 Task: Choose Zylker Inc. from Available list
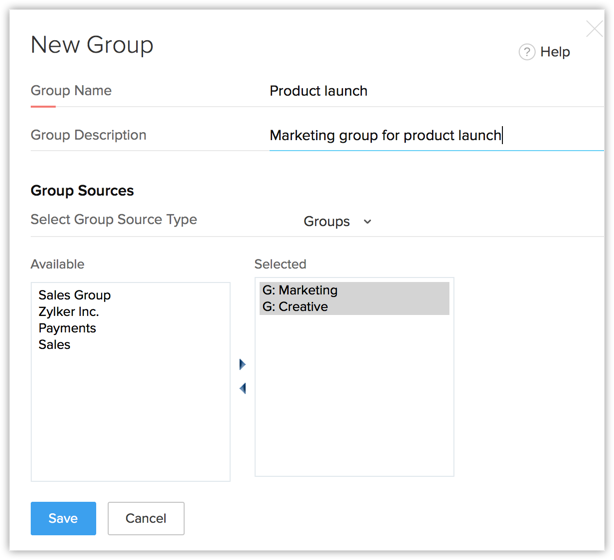69,312
